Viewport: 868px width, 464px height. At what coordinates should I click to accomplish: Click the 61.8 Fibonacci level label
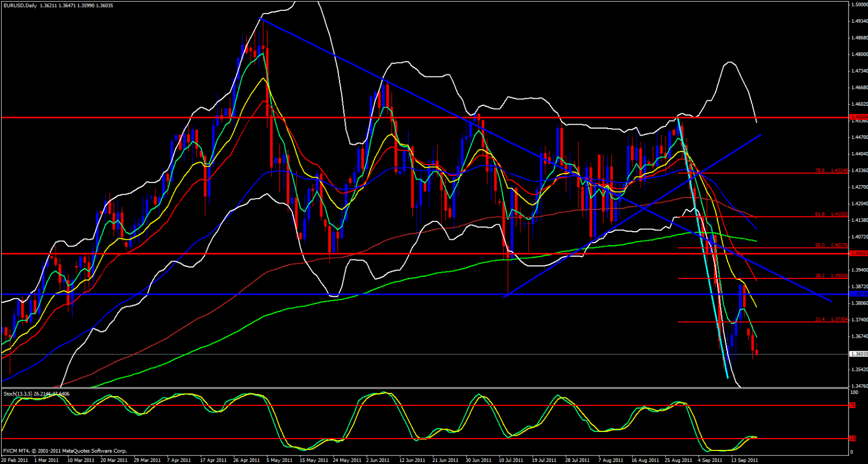(820, 214)
